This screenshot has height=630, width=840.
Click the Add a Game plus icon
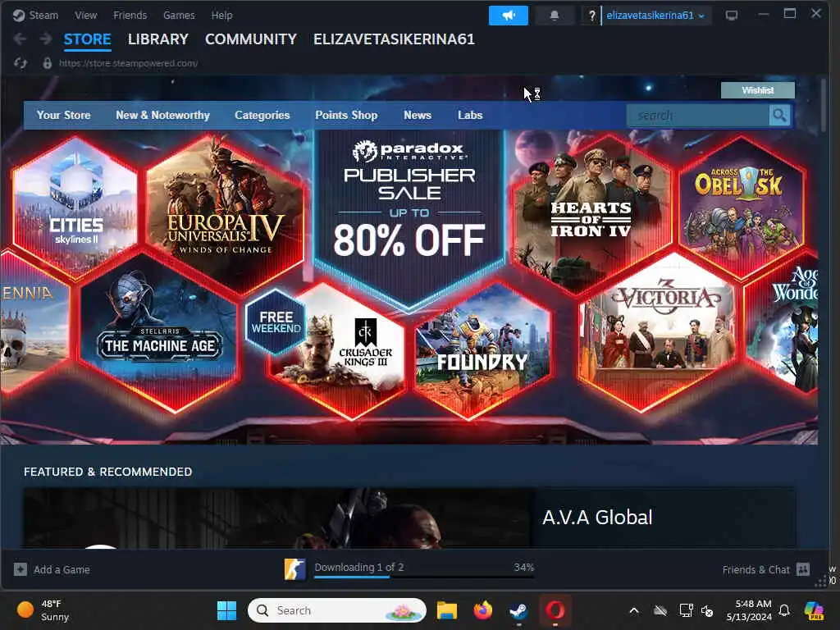pos(21,569)
